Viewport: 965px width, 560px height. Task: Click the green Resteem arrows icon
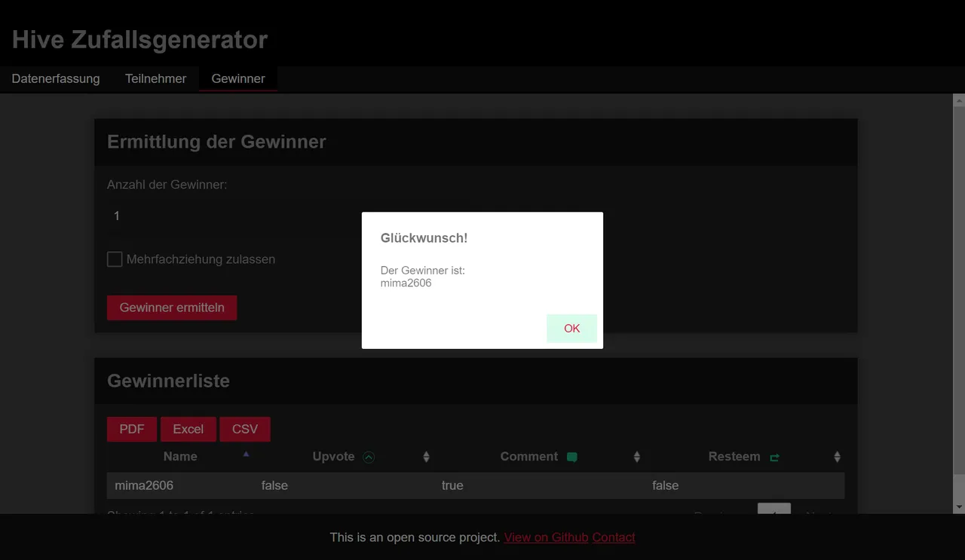tap(774, 457)
